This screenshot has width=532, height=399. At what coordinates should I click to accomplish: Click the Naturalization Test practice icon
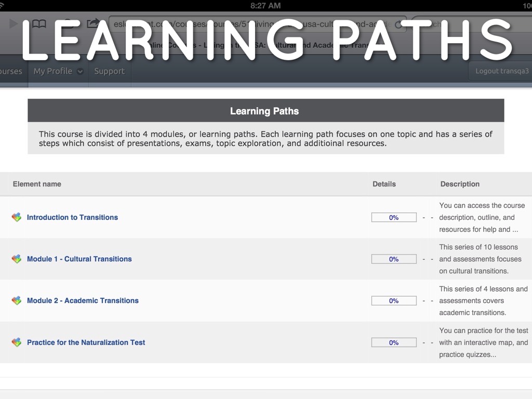pyautogui.click(x=17, y=342)
